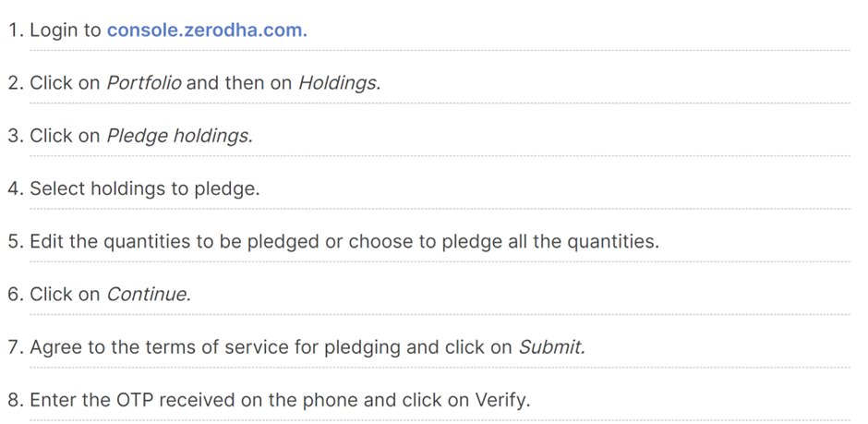Click the italic word Portfolio
868x424 pixels.
click(144, 83)
